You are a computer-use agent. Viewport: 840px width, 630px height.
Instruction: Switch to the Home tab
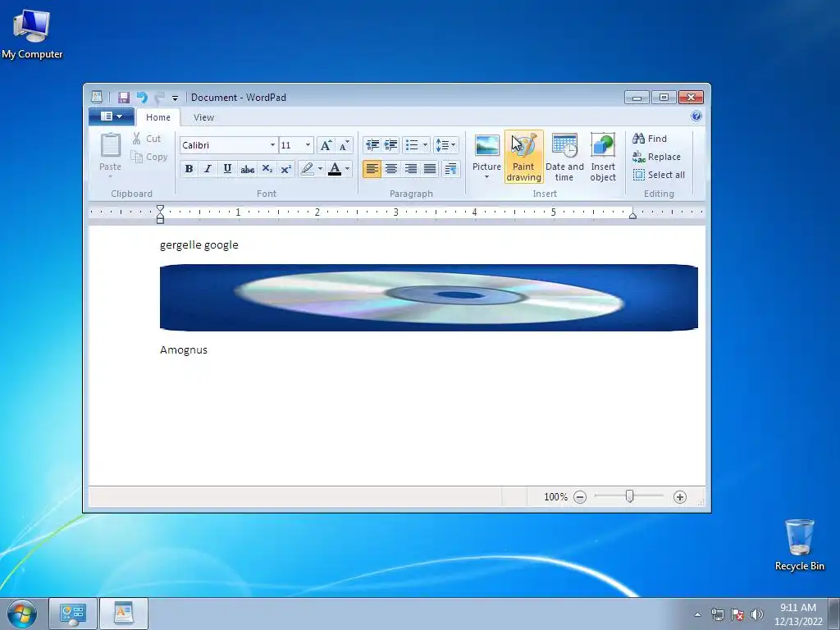click(x=158, y=117)
